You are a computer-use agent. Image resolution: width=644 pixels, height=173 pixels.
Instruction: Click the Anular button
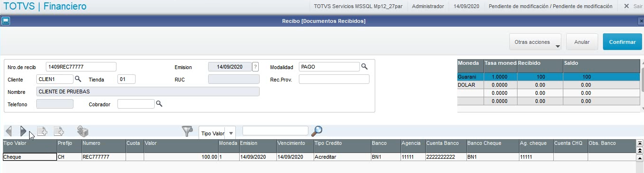point(582,42)
